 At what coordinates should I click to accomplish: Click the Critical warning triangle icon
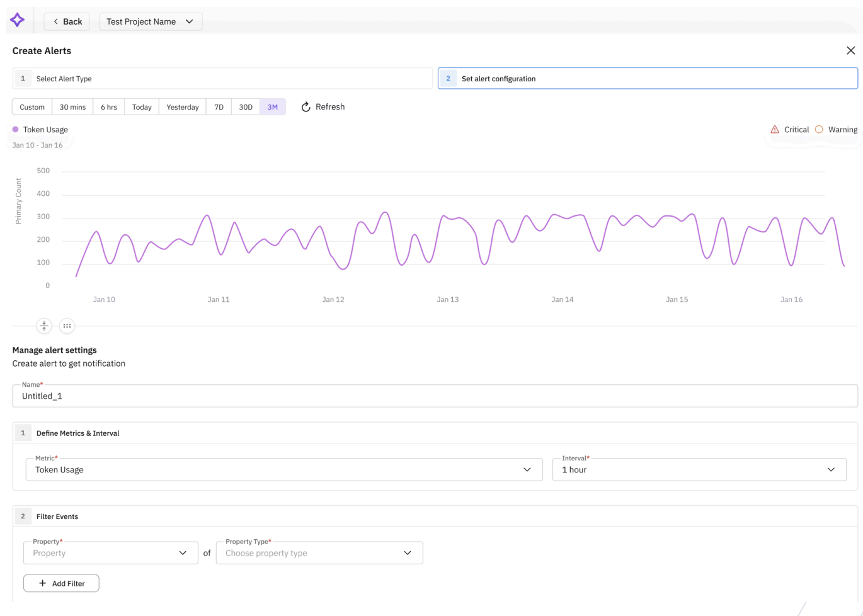click(775, 130)
